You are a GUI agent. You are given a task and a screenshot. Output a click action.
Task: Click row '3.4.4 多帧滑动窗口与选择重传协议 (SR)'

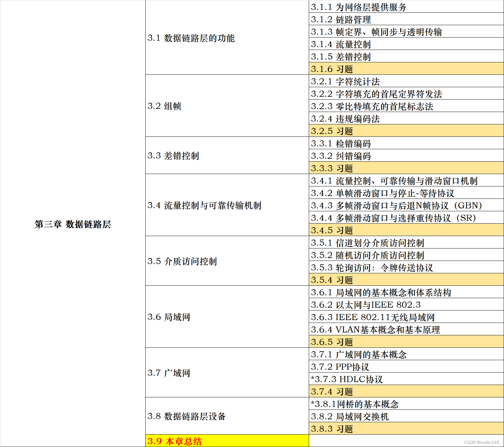(x=406, y=218)
